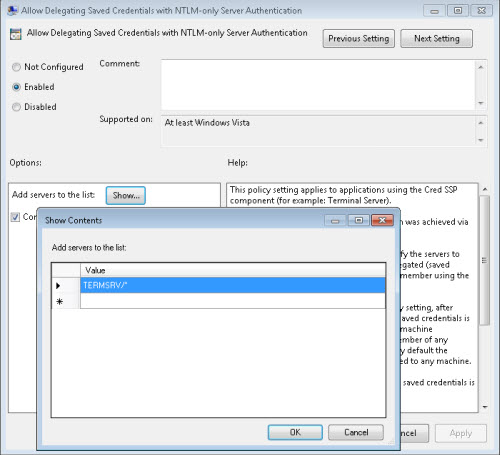Click the Comment box scroll down arrow
500x455 pixels.
tap(481, 103)
